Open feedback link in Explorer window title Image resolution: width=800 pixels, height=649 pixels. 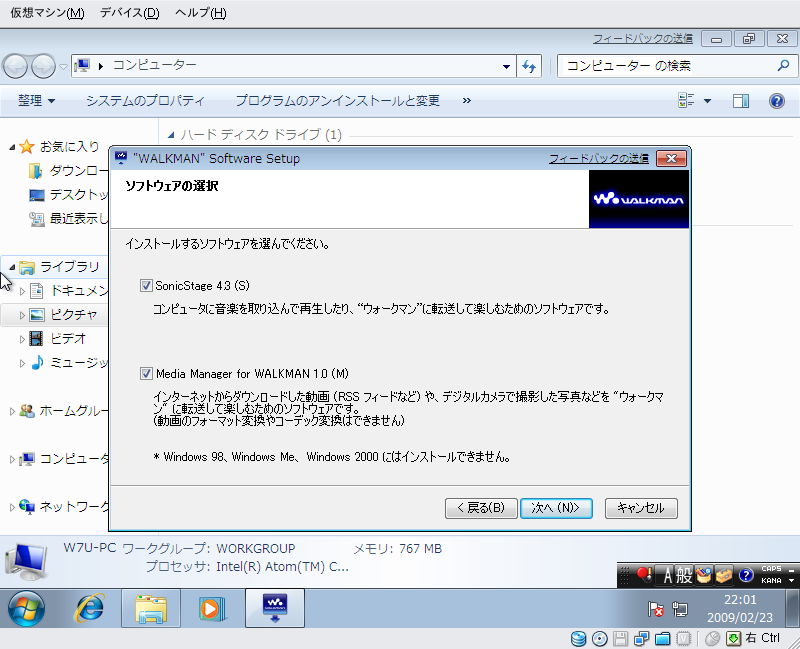[643, 39]
